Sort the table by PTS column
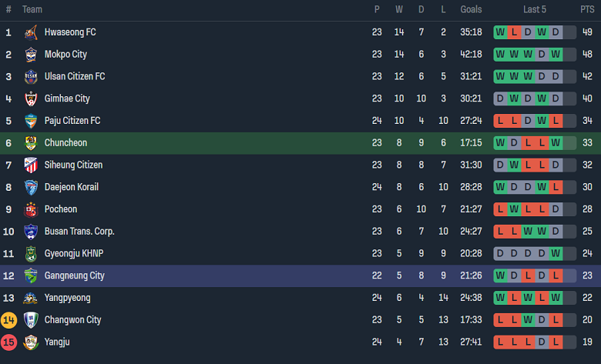The image size is (601, 364). point(587,9)
